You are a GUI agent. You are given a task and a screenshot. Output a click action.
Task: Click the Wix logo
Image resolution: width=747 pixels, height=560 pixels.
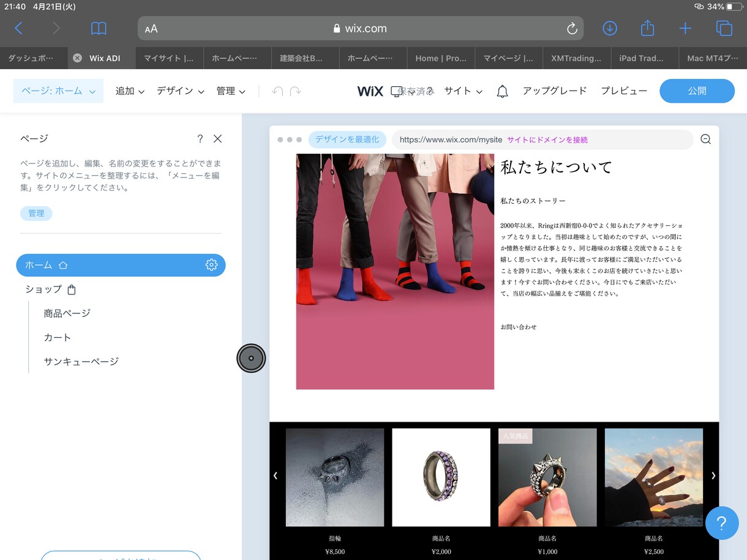pyautogui.click(x=370, y=91)
